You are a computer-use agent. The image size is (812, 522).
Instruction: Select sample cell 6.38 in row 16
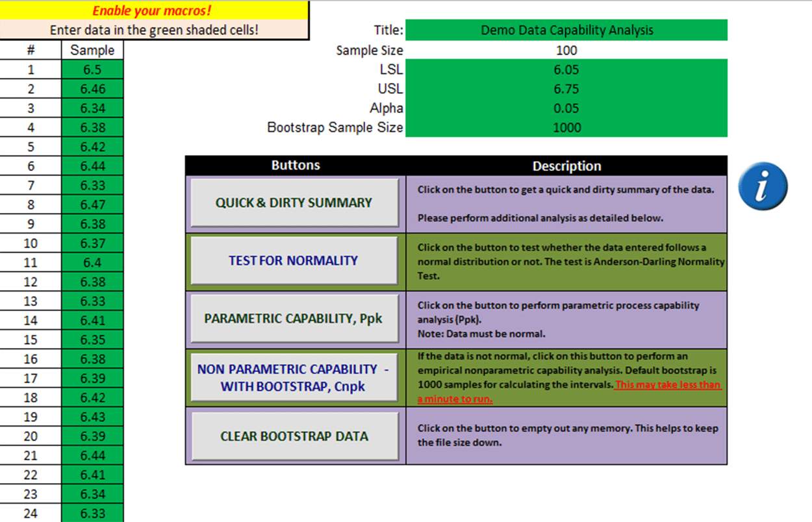click(x=92, y=358)
